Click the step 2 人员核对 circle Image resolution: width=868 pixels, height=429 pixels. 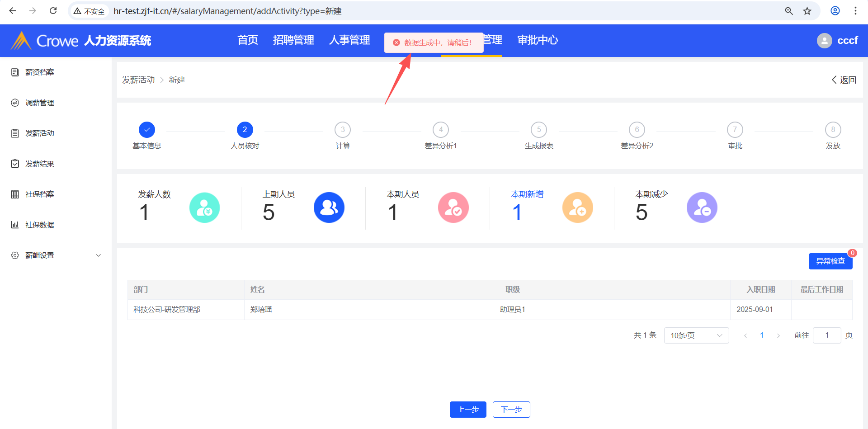pos(245,130)
